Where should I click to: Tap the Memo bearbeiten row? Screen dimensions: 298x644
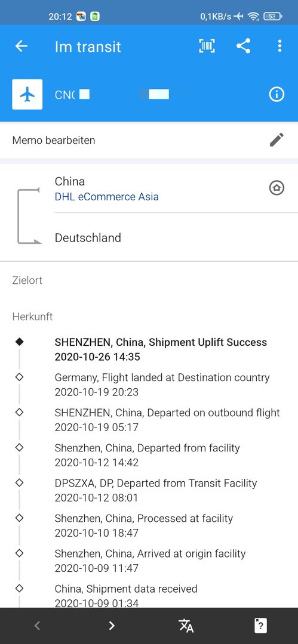point(149,140)
